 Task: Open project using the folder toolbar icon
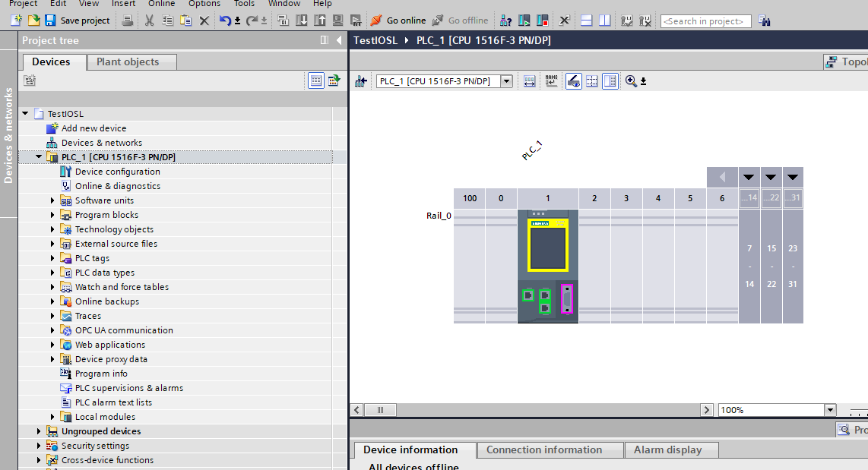33,21
